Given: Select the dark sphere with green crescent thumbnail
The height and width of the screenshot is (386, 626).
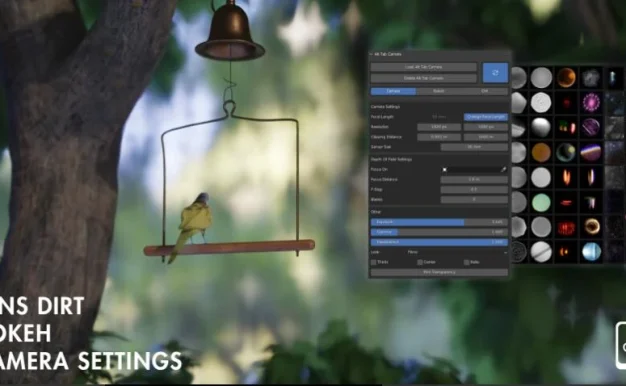Looking at the screenshot, I should point(566,152).
